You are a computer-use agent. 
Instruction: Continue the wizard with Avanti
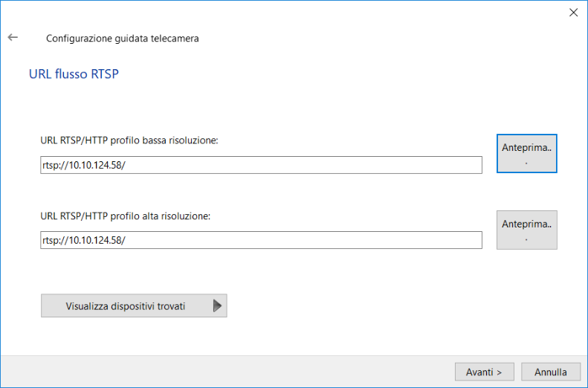[484, 372]
